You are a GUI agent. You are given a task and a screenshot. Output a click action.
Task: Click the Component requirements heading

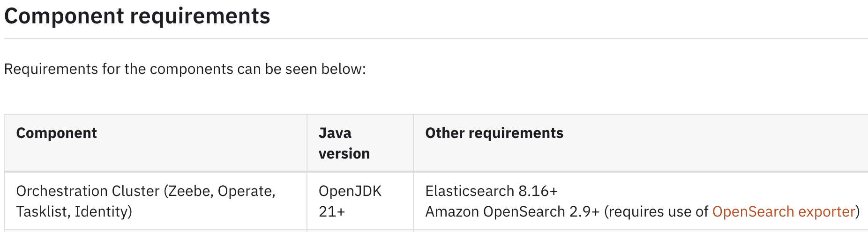137,16
